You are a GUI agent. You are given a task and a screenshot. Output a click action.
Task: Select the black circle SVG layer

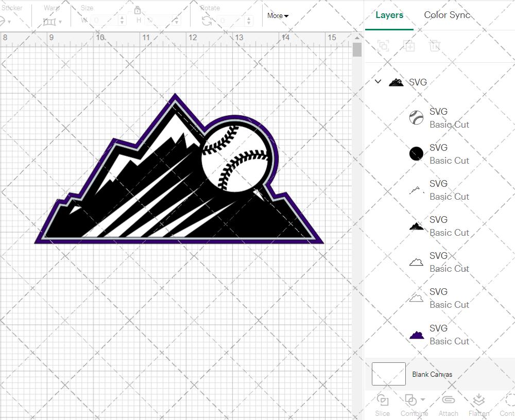(440, 154)
